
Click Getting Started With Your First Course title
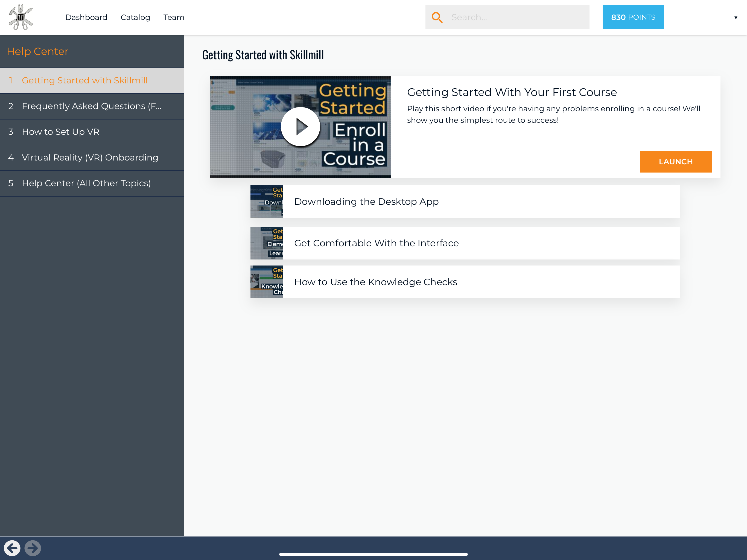pyautogui.click(x=512, y=92)
